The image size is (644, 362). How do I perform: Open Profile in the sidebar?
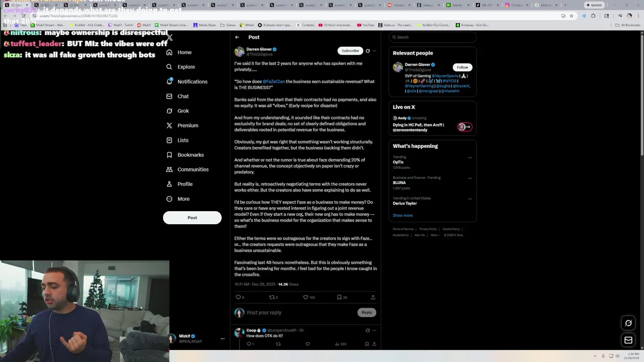[x=180, y=184]
